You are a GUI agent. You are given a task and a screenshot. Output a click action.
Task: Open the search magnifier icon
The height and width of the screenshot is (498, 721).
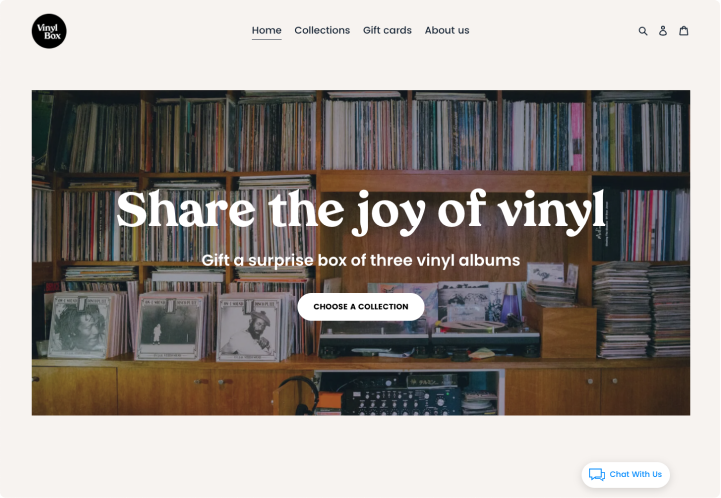pos(643,31)
